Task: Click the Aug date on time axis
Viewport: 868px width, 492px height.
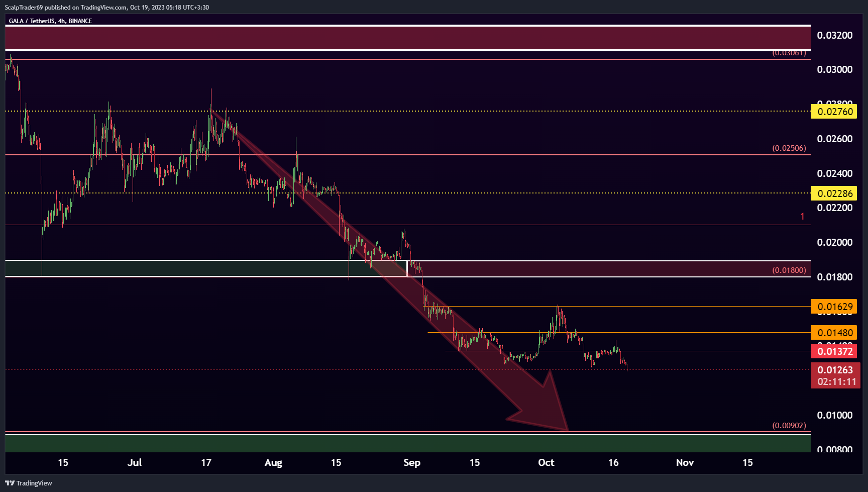Action: click(273, 462)
